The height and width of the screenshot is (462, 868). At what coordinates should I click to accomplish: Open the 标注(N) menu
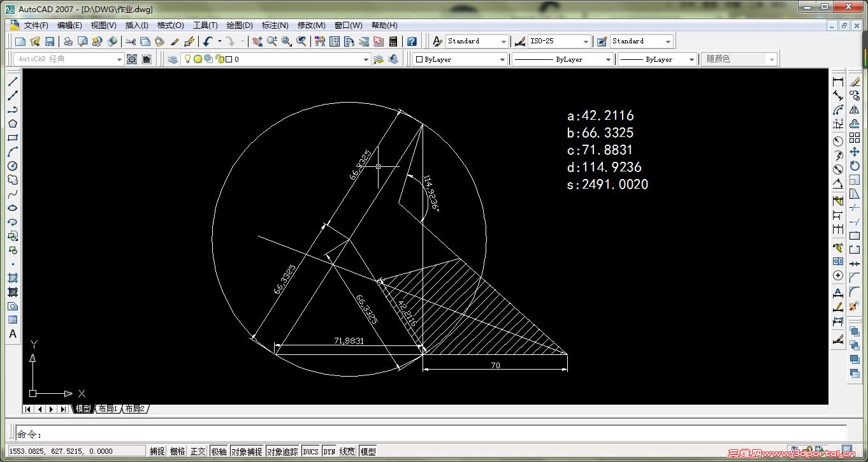coord(275,25)
